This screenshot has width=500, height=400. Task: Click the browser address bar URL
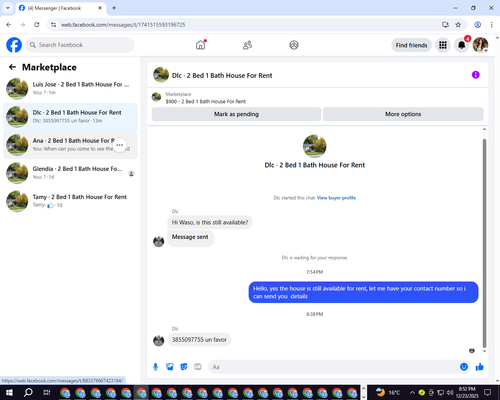[x=123, y=25]
